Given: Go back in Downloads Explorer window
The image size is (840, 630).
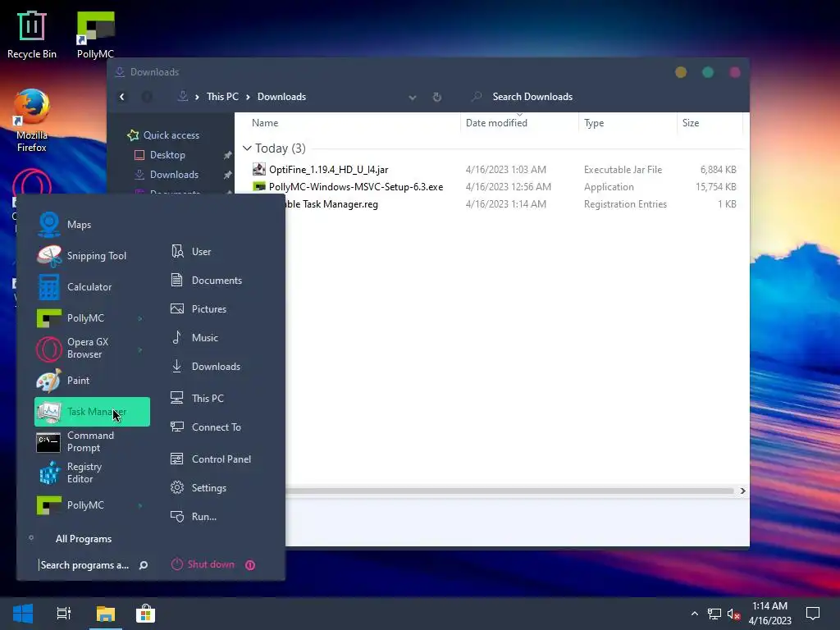Looking at the screenshot, I should 122,97.
